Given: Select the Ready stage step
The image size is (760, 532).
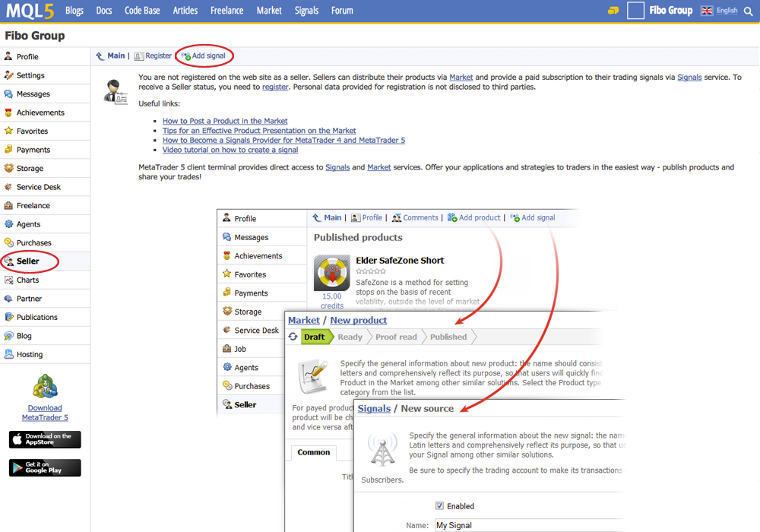Looking at the screenshot, I should coord(350,337).
